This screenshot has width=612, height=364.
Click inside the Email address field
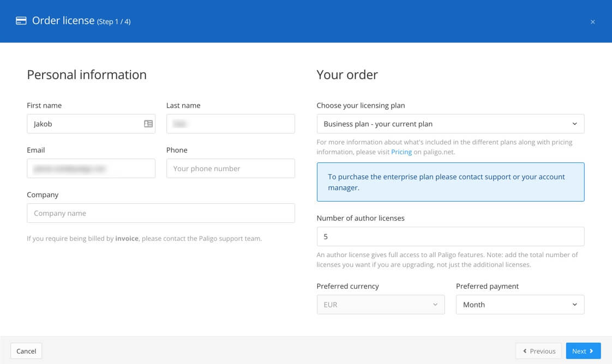pos(91,168)
